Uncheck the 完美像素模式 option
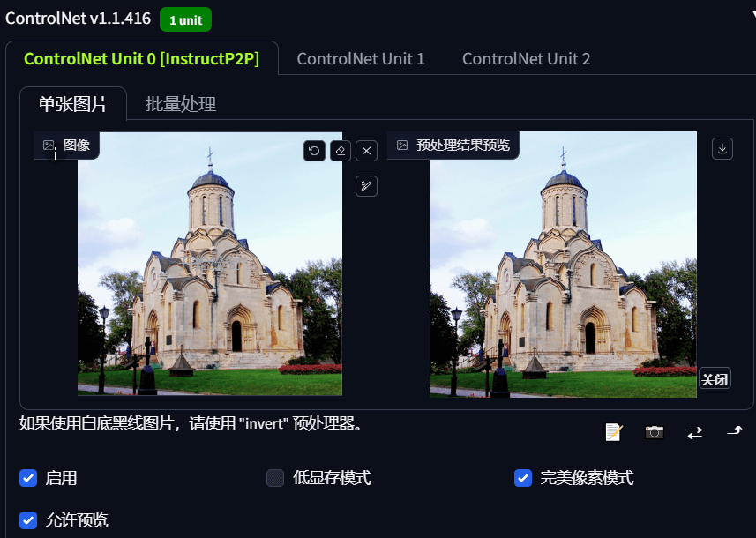This screenshot has height=538, width=756. coord(523,478)
